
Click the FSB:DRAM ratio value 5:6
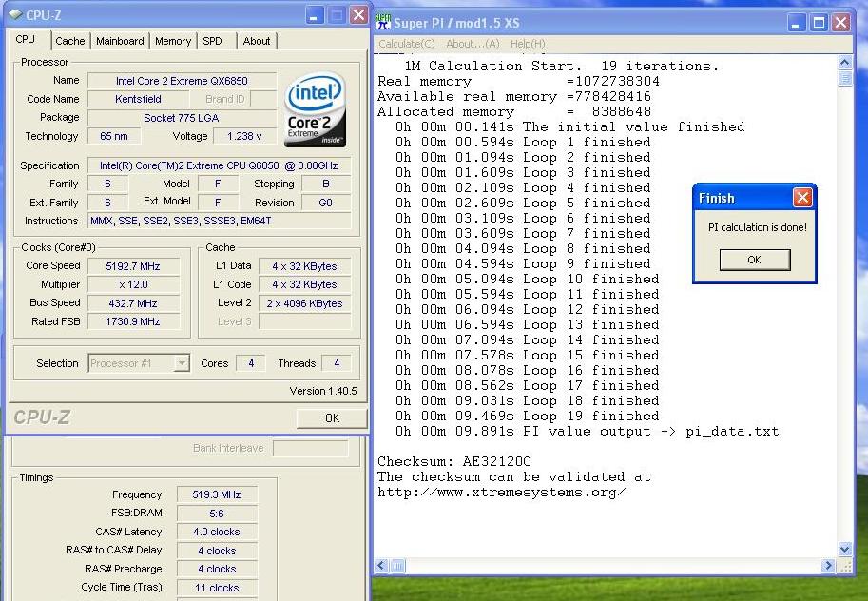pos(217,514)
